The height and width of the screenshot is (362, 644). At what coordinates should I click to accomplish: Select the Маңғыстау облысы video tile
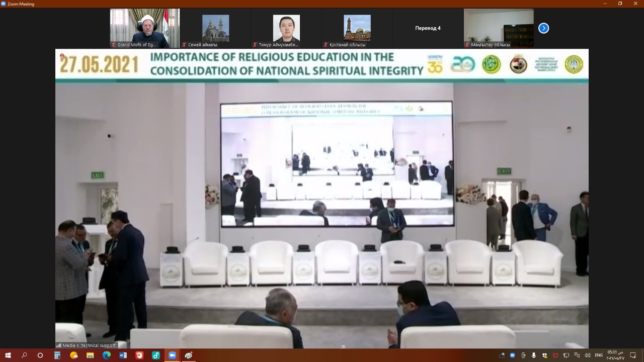point(499,28)
